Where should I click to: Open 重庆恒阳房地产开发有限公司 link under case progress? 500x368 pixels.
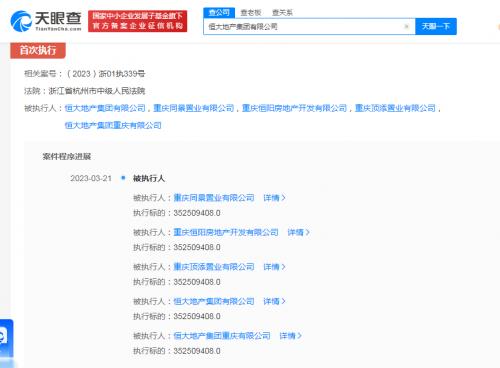coord(226,232)
